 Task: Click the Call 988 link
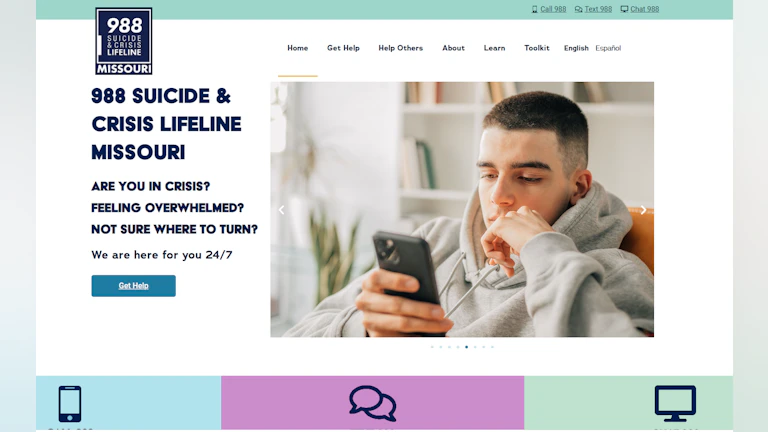tap(553, 9)
